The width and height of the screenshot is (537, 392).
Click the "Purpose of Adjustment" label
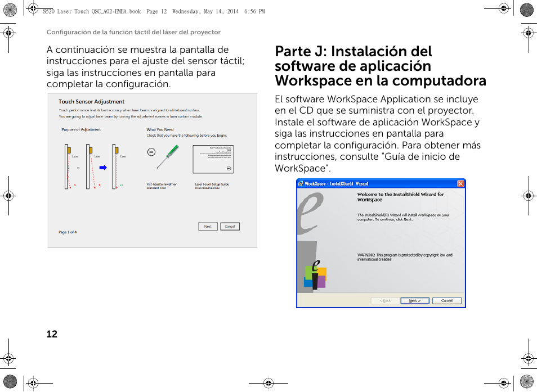(81, 130)
